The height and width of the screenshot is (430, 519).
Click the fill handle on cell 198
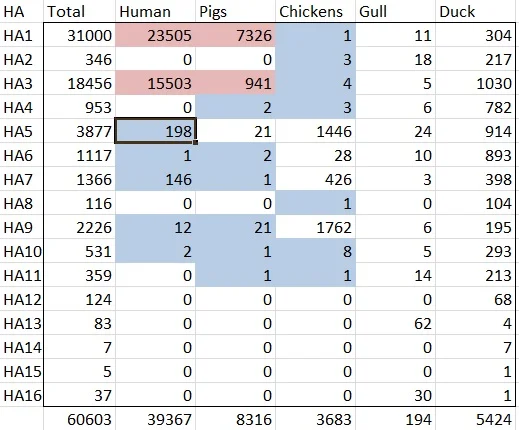tap(195, 142)
